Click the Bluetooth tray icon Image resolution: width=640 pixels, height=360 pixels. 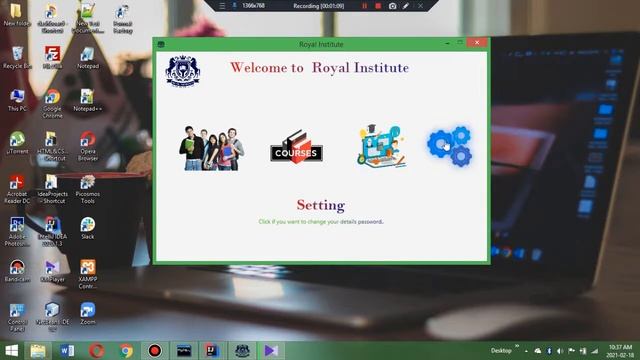[549, 351]
